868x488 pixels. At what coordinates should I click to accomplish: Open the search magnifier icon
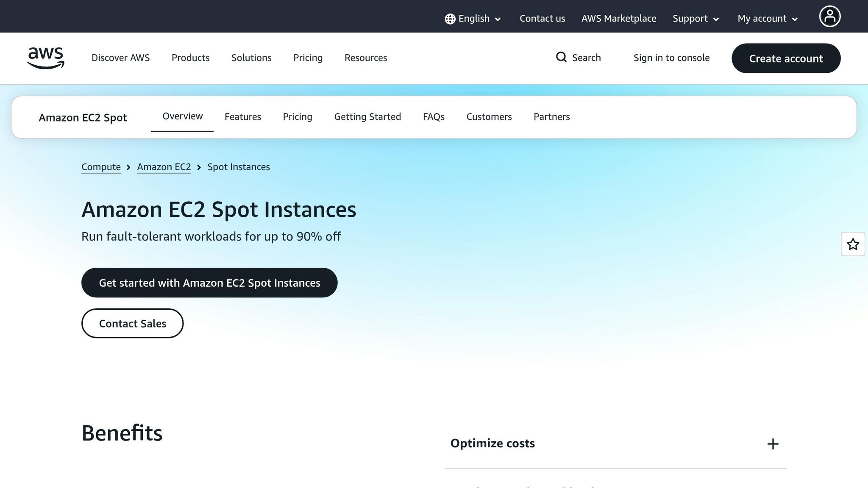pyautogui.click(x=562, y=57)
